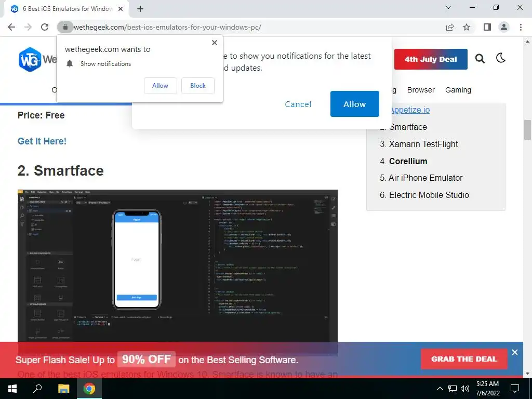532x399 pixels.
Task: Open a new tab with plus icon
Action: click(140, 9)
